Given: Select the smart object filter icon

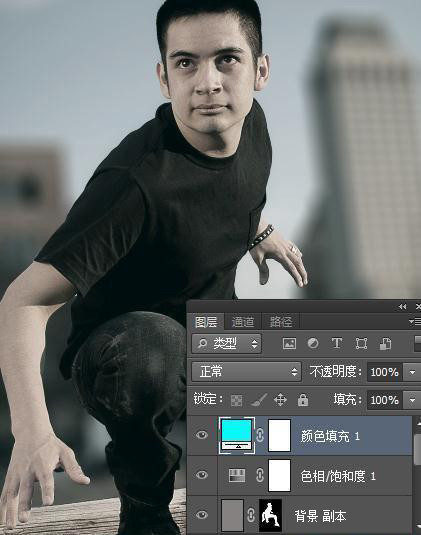Looking at the screenshot, I should point(385,344).
